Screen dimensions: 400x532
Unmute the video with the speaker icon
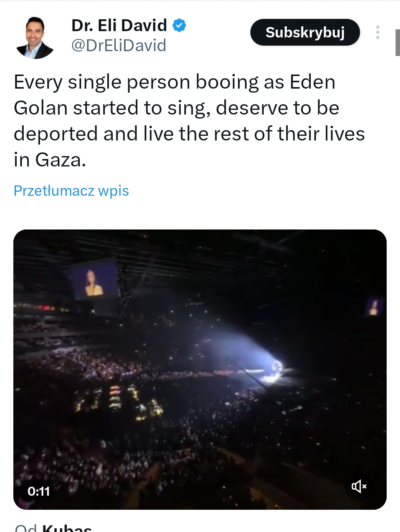[359, 486]
